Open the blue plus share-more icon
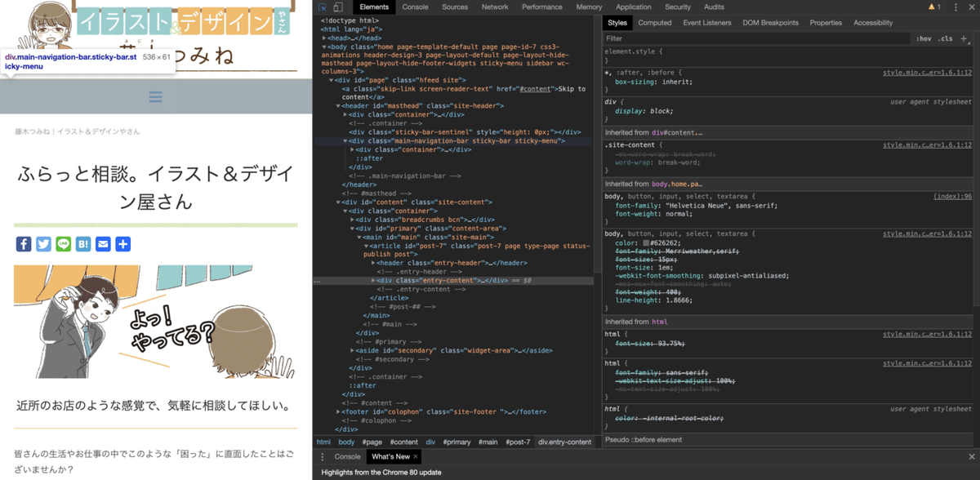Viewport: 980px width, 480px height. [122, 243]
